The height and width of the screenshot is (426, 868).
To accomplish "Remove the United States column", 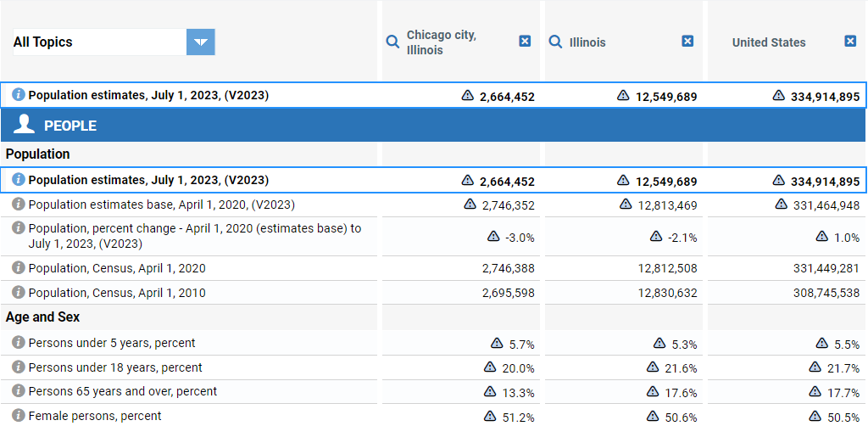I will click(850, 41).
